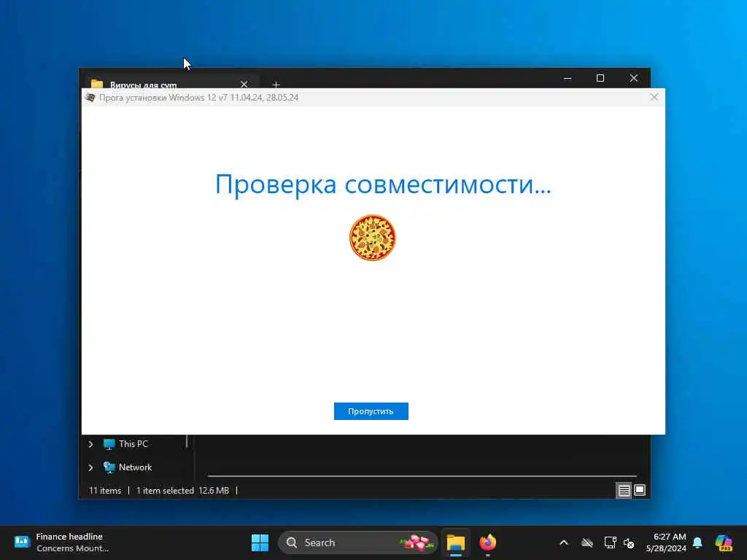
Task: Open the clock and date panel
Action: pos(666,542)
